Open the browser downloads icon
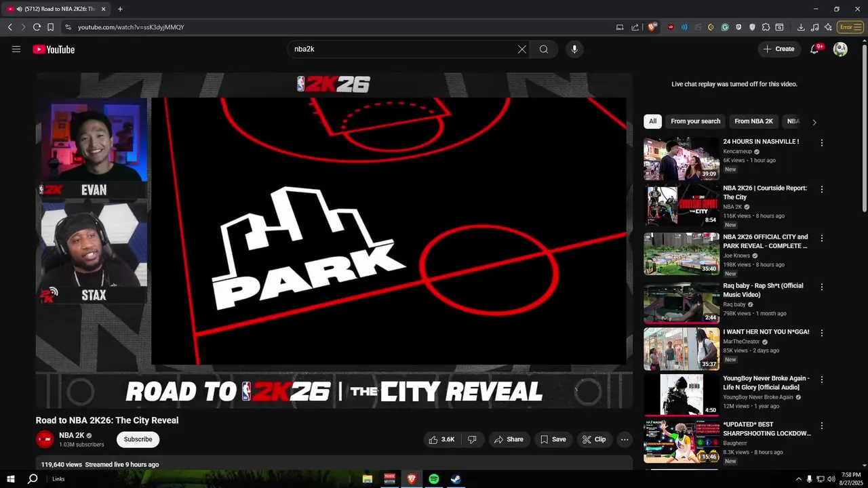Image resolution: width=868 pixels, height=488 pixels. (801, 27)
